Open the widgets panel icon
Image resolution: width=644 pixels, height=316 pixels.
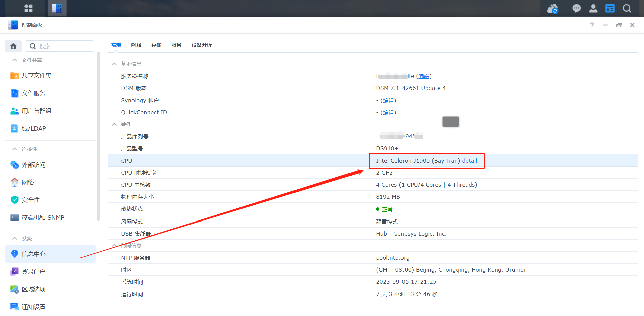[610, 8]
